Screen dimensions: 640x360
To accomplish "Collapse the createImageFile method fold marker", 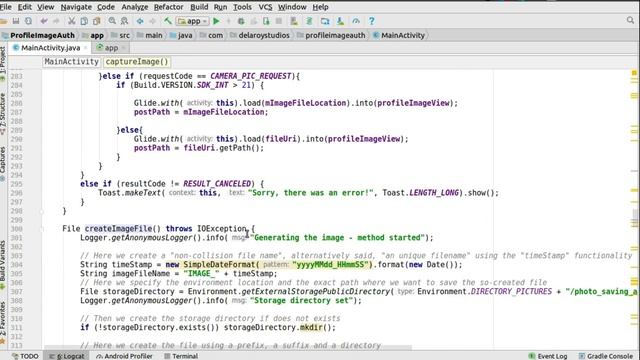I will coord(41,229).
